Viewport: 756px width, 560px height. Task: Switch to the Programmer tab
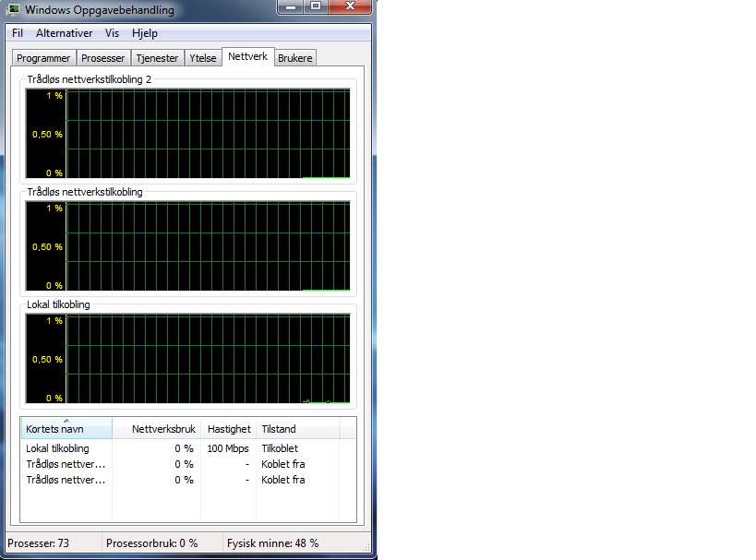click(43, 58)
